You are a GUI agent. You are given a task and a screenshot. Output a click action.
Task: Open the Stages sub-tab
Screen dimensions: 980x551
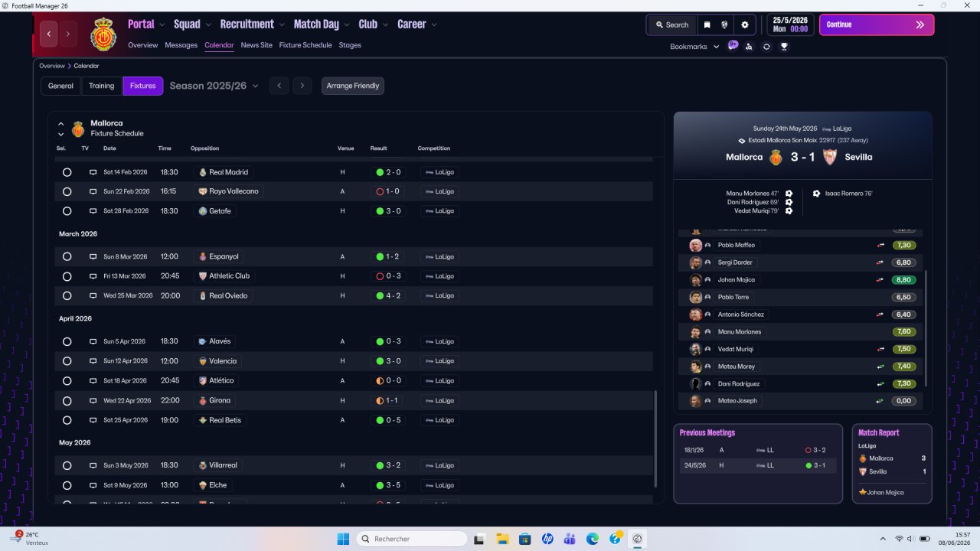pyautogui.click(x=350, y=45)
